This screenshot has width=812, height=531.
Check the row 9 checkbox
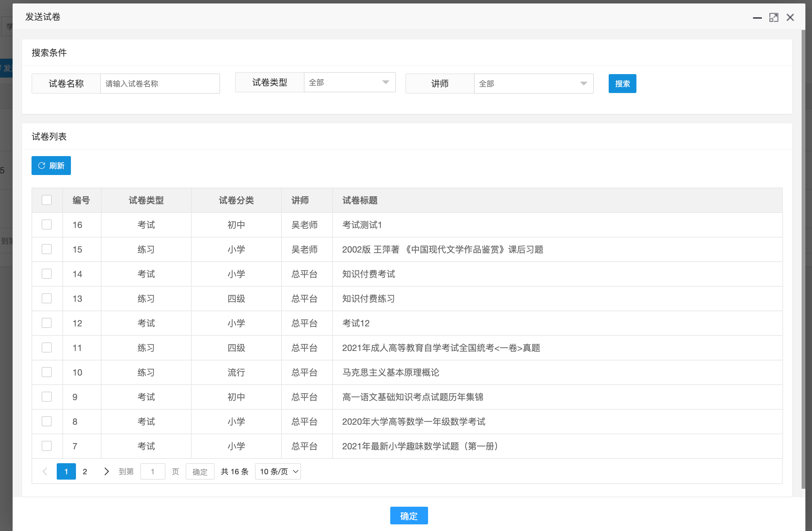pos(47,397)
